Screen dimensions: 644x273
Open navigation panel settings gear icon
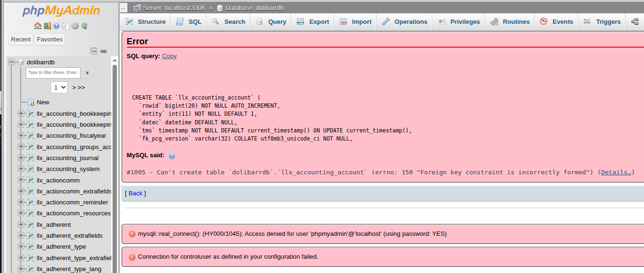coord(75,26)
